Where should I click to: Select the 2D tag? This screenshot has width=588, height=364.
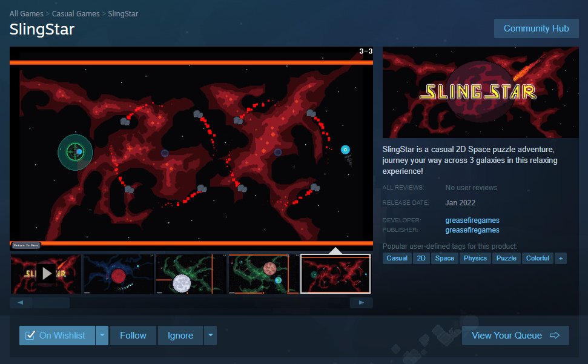pyautogui.click(x=421, y=258)
